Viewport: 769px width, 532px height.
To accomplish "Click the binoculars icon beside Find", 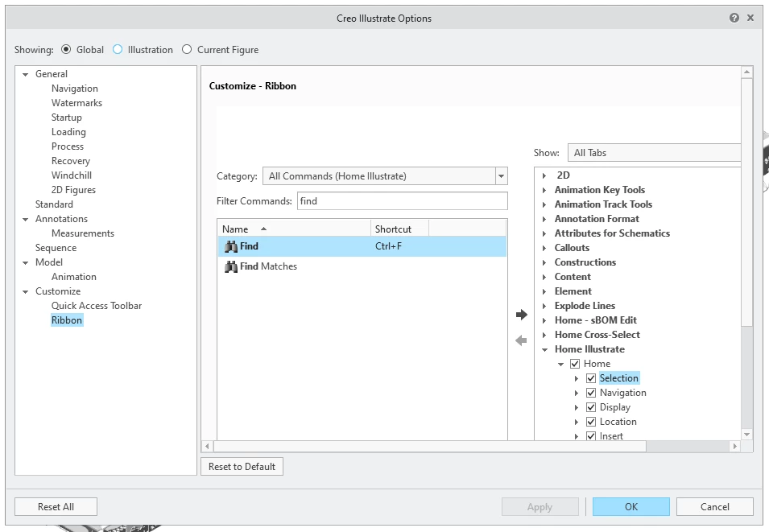I will coord(230,246).
